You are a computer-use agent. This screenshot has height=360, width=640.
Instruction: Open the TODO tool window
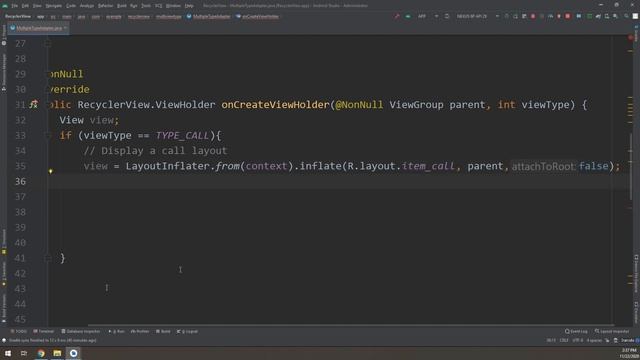click(19, 331)
